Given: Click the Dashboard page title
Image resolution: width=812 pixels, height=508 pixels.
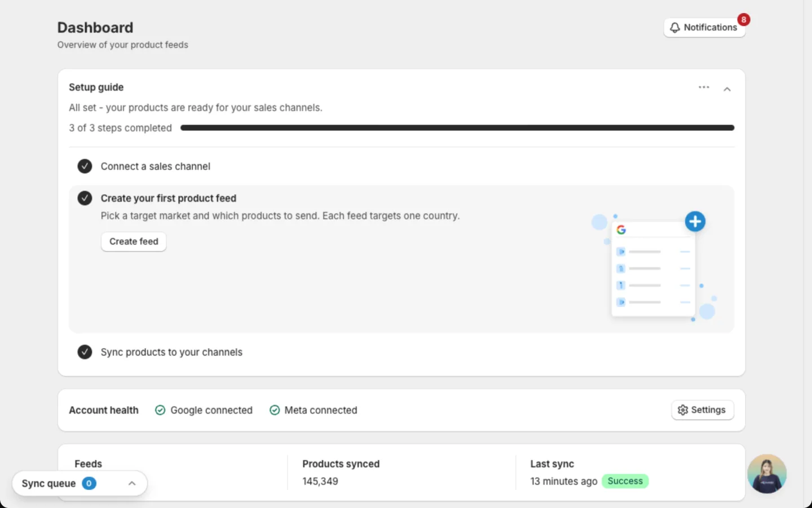Looking at the screenshot, I should click(x=95, y=28).
